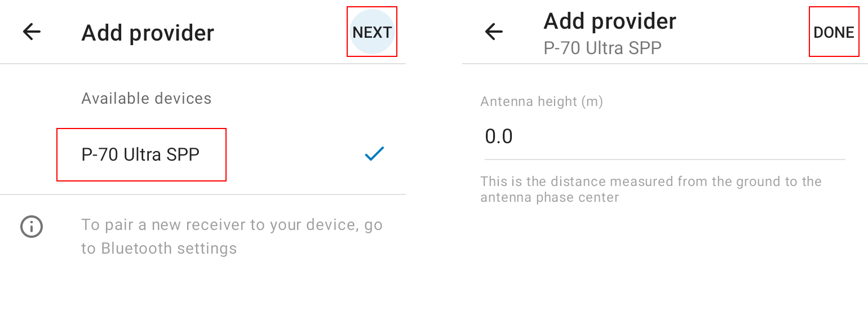Tap the NEXT button
This screenshot has height=310, width=868.
[x=372, y=32]
